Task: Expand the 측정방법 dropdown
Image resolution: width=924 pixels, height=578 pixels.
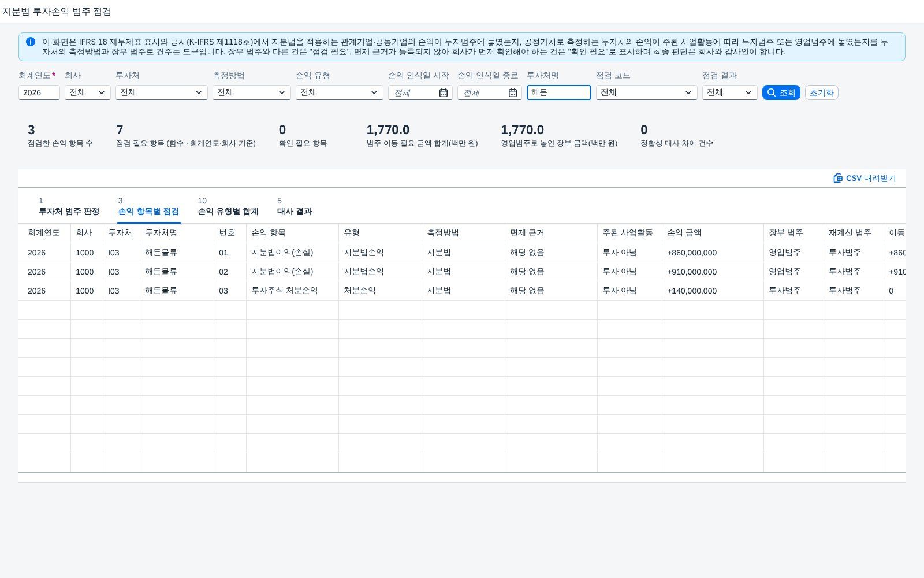Action: 252,92
